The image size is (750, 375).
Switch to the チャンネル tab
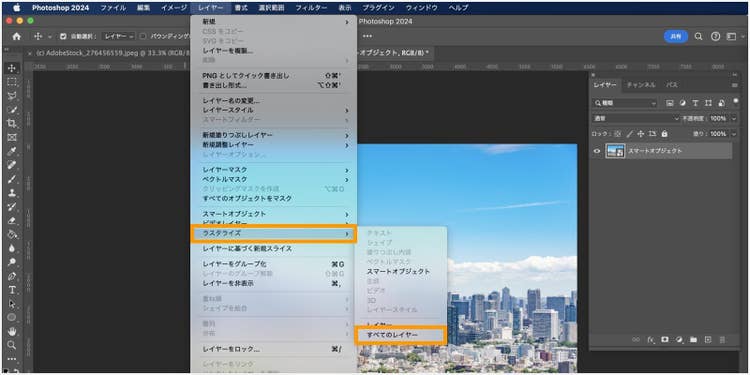(641, 85)
